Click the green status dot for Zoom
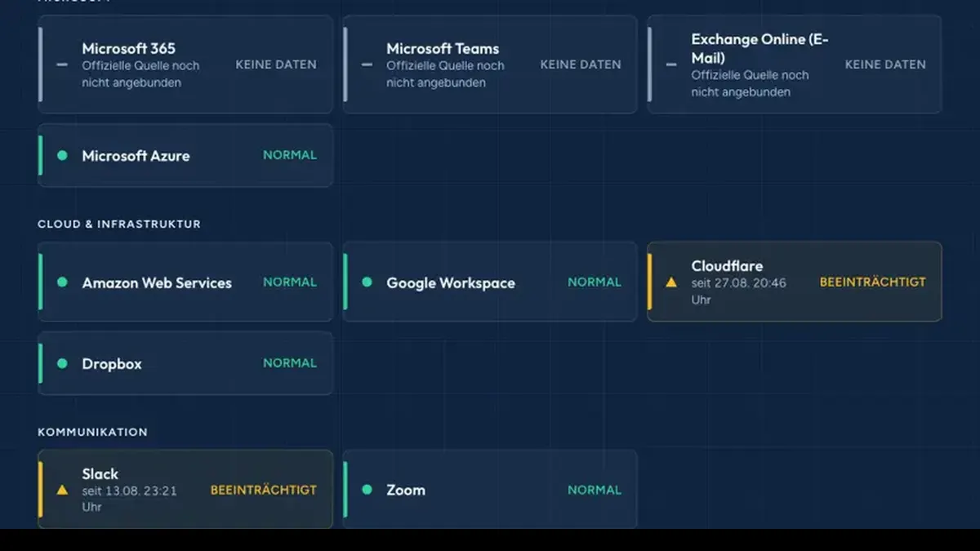 (367, 490)
